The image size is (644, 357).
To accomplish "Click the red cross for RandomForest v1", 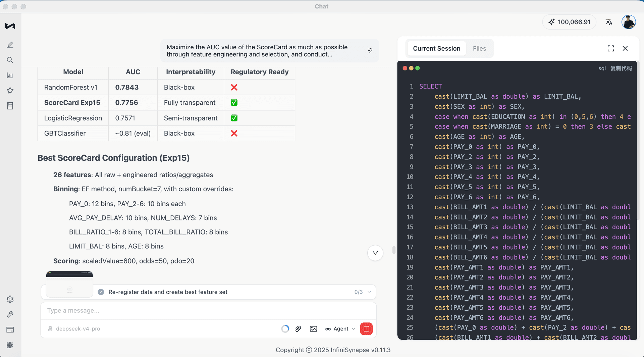I will point(234,87).
